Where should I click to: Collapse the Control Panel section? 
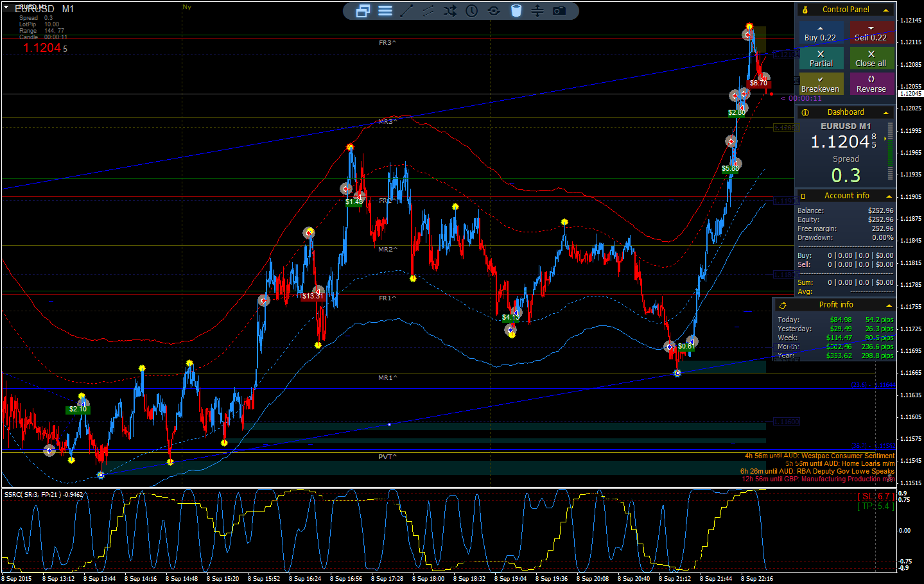pos(886,10)
